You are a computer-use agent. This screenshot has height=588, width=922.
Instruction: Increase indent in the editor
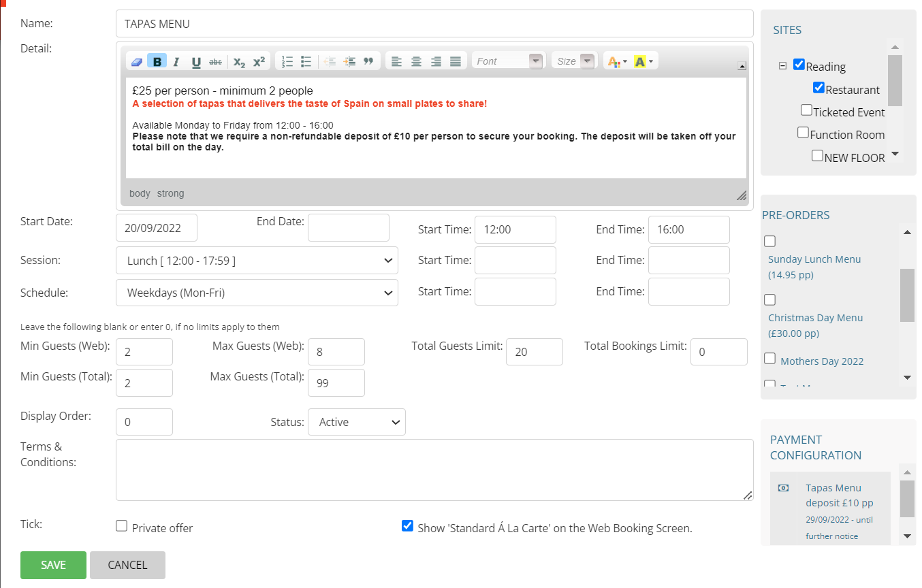(349, 61)
